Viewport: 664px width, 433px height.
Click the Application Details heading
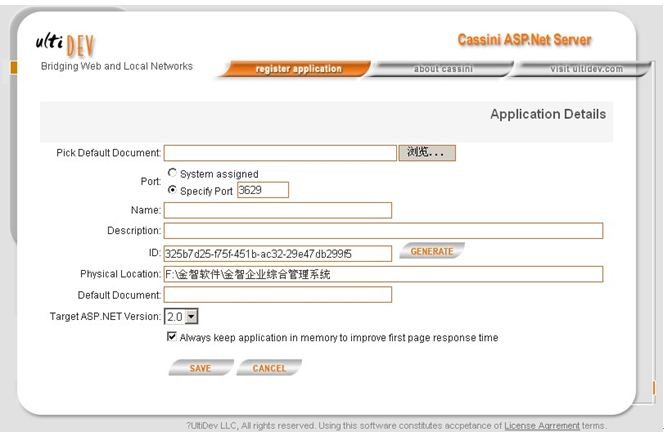tap(548, 114)
